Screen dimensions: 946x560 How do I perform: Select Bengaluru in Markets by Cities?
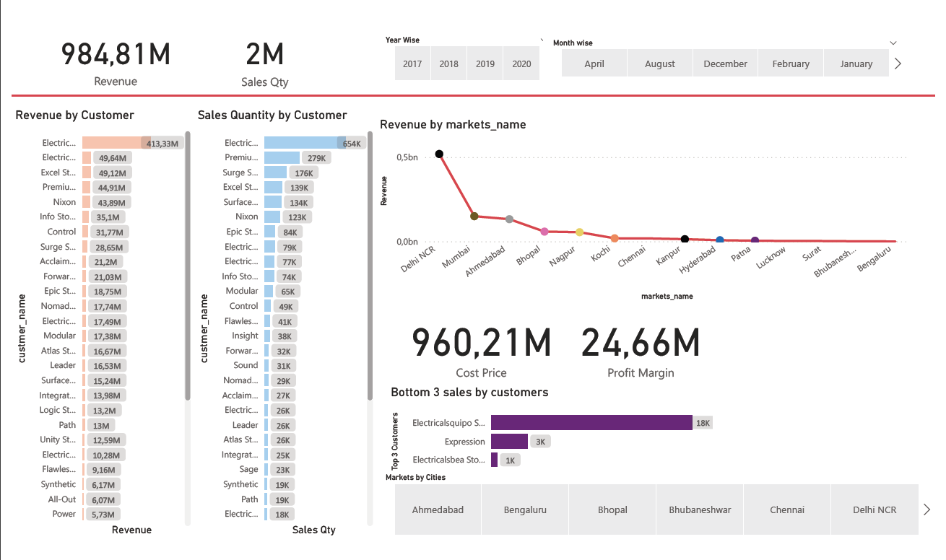coord(524,509)
